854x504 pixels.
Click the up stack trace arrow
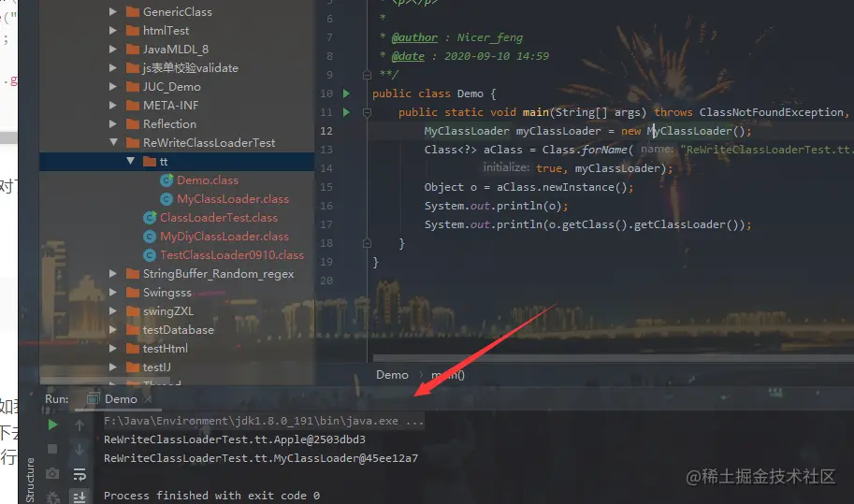(x=80, y=425)
